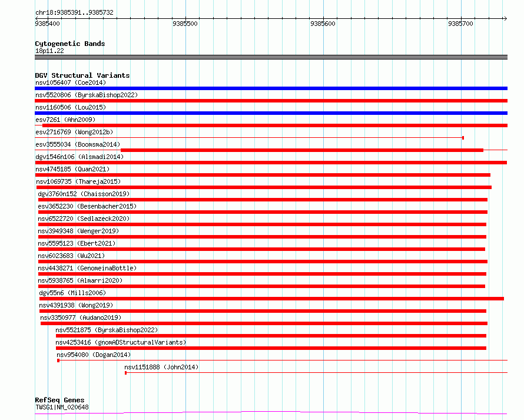Screen dimensions: 524x420
Task: Click ruler position 9385700
Action: click(x=461, y=24)
